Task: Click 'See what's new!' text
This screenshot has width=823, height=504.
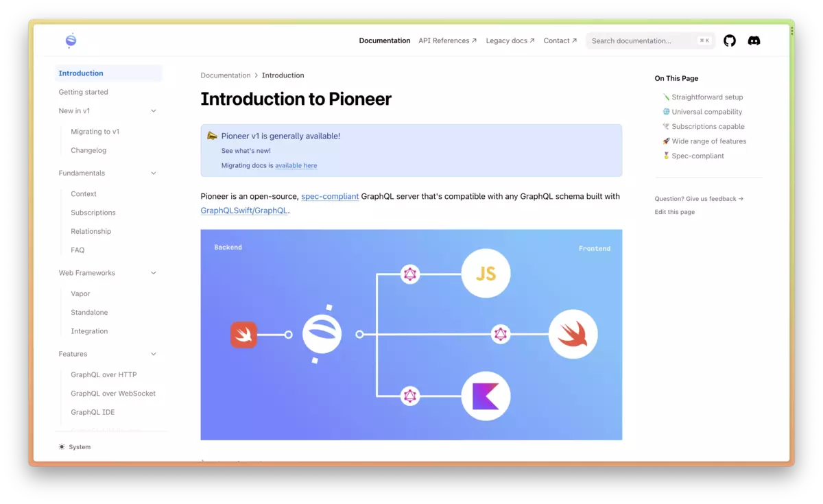Action: (x=246, y=151)
